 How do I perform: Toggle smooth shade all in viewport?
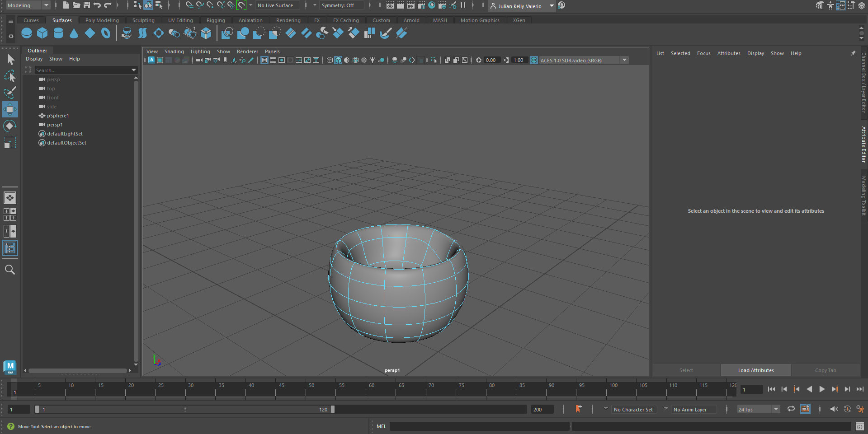338,60
